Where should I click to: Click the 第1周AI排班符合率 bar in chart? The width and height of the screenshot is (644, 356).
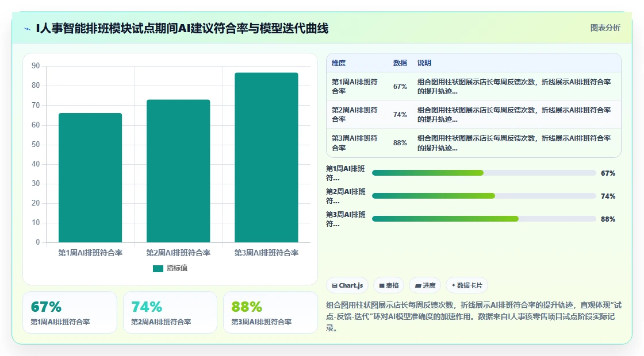pyautogui.click(x=90, y=177)
